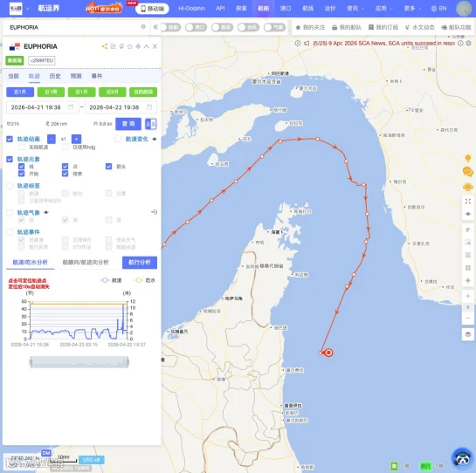This screenshot has height=473, width=476.
Task: Click the orange share icon beside EUPHORIA
Action: click(x=105, y=46)
